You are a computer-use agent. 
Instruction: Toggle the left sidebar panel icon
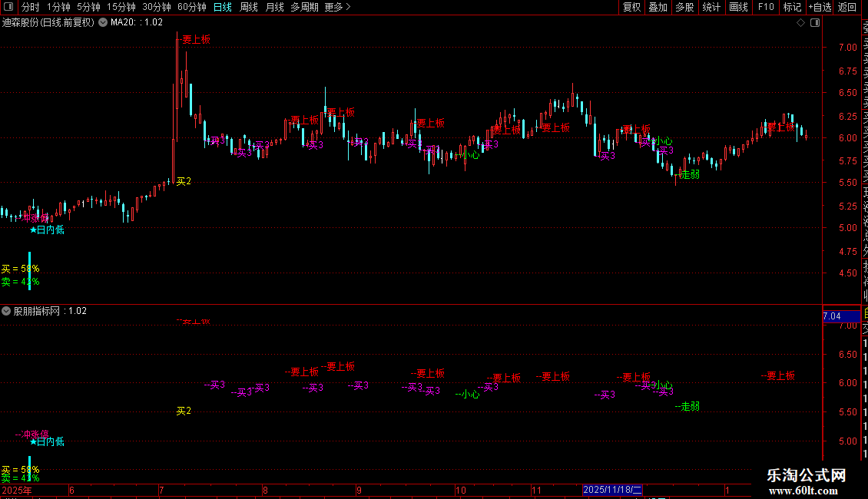(x=6, y=7)
